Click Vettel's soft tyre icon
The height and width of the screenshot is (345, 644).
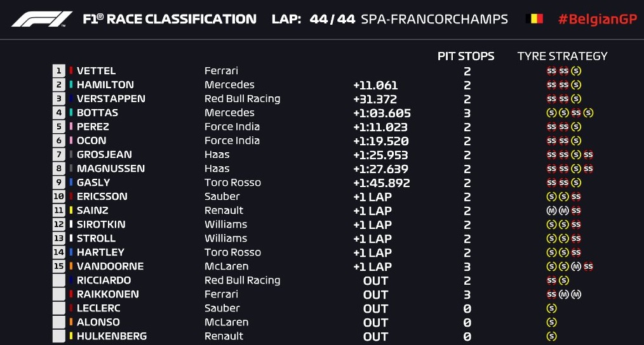click(x=575, y=71)
